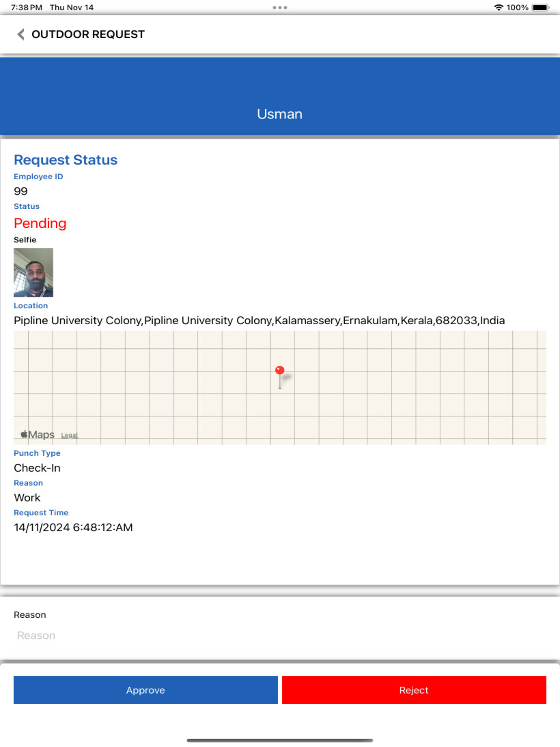Image resolution: width=560 pixels, height=747 pixels.
Task: Tap the Punch Type label
Action: tap(37, 453)
